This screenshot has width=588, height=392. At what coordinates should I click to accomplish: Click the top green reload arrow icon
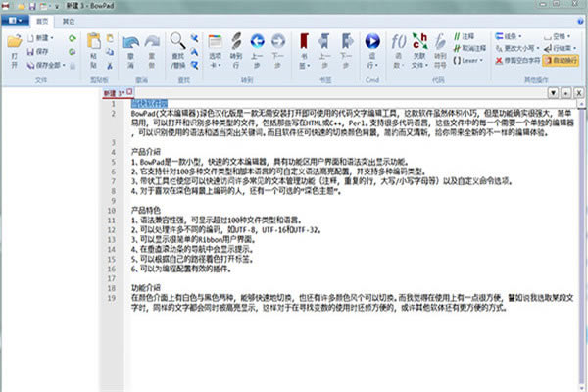click(x=72, y=38)
